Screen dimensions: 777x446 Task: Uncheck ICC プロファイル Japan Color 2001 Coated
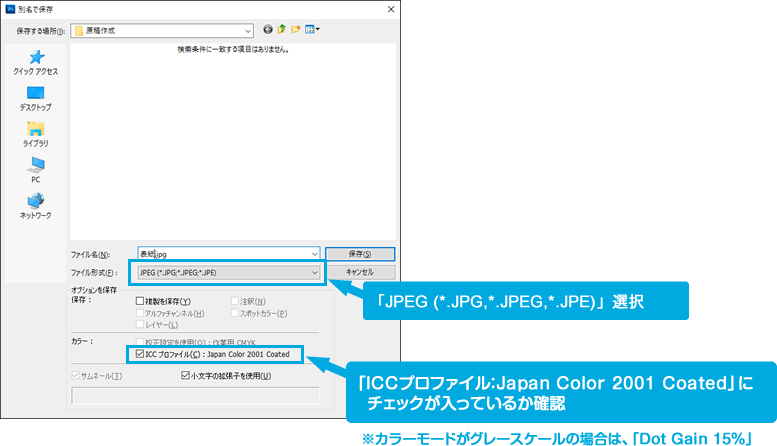point(140,353)
